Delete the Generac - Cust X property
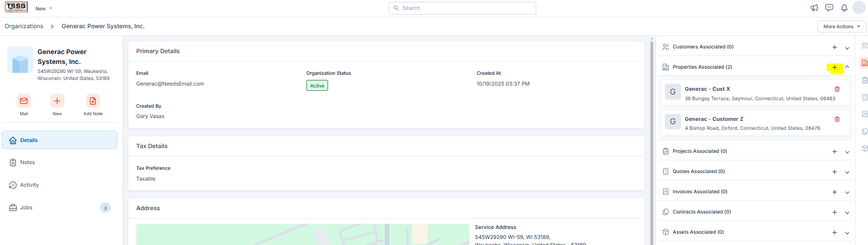868x245 pixels. [x=837, y=89]
